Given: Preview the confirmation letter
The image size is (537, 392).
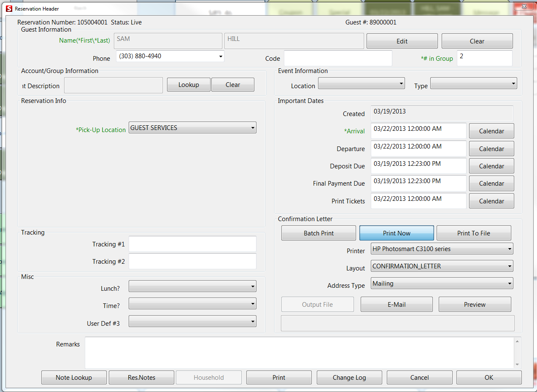Looking at the screenshot, I should (475, 305).
